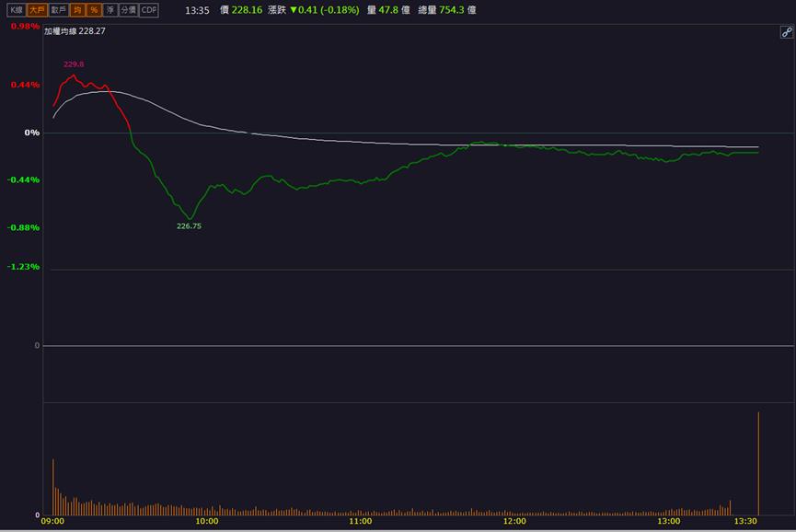Click the chain link icon on the chart
Viewport: 796px width, 532px height.
787,32
